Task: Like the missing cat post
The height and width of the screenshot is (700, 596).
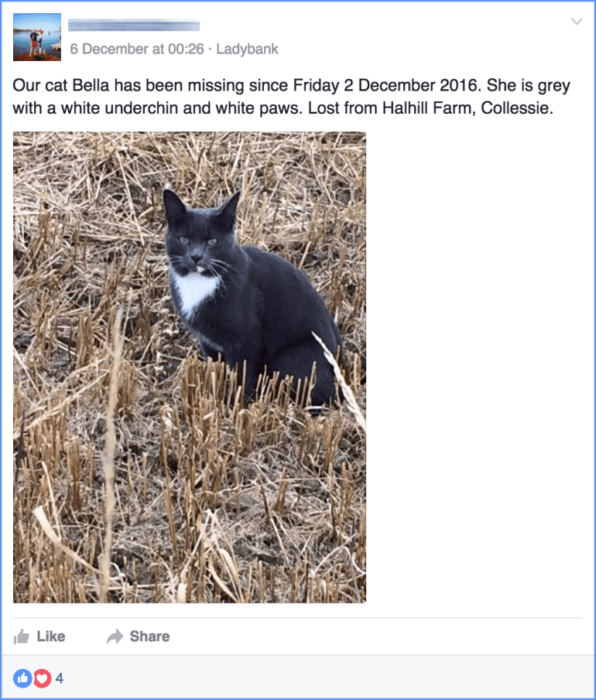Action: [39, 636]
